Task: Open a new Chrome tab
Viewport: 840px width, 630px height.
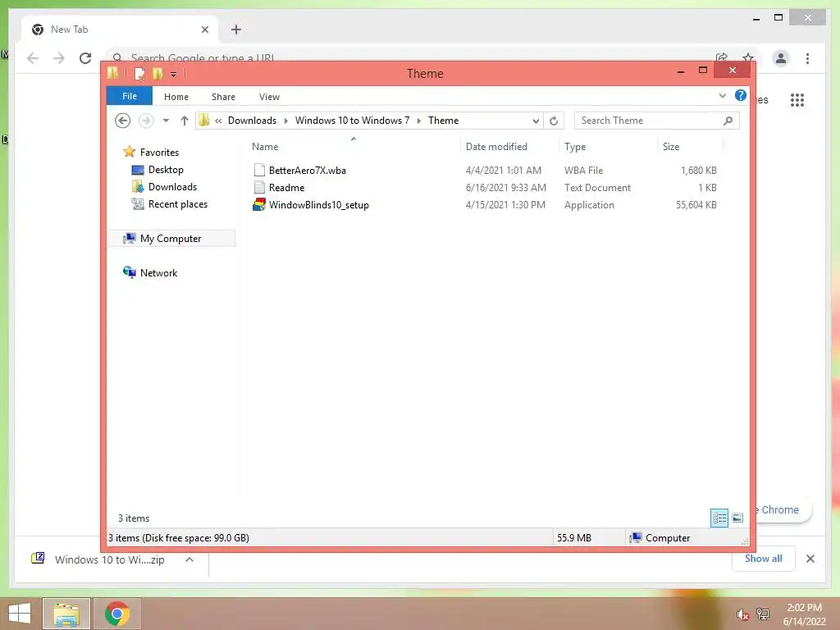Action: pyautogui.click(x=236, y=30)
